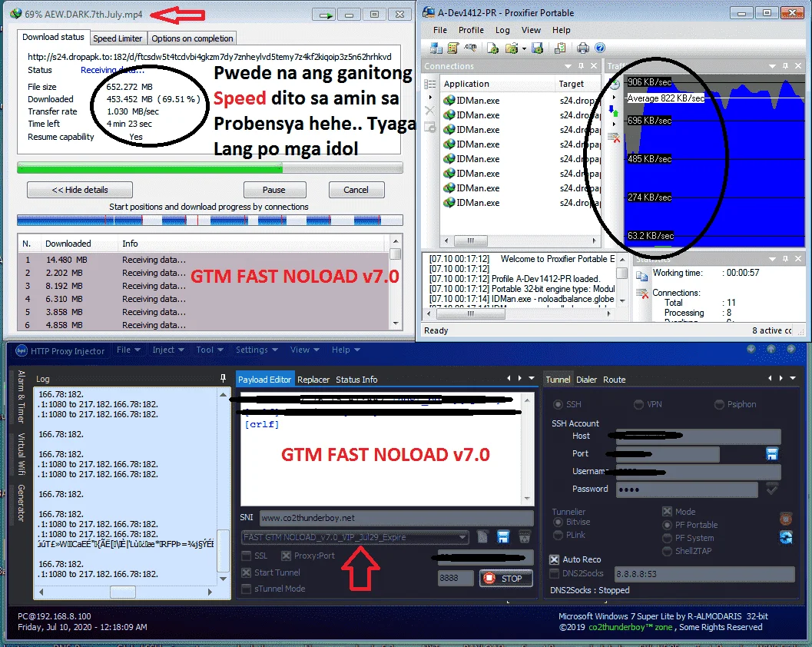Image resolution: width=812 pixels, height=647 pixels.
Task: Enable sTunnel Mode checkbox
Action: tap(246, 589)
